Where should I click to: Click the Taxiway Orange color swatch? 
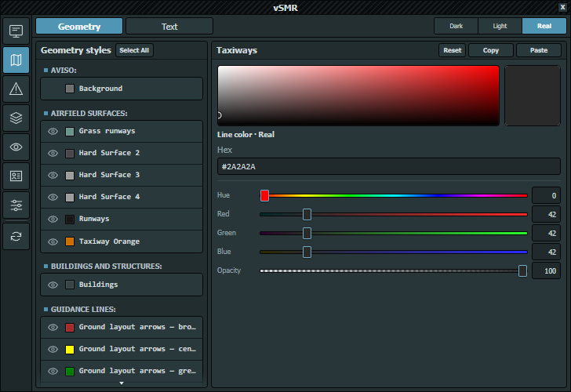[x=70, y=241]
